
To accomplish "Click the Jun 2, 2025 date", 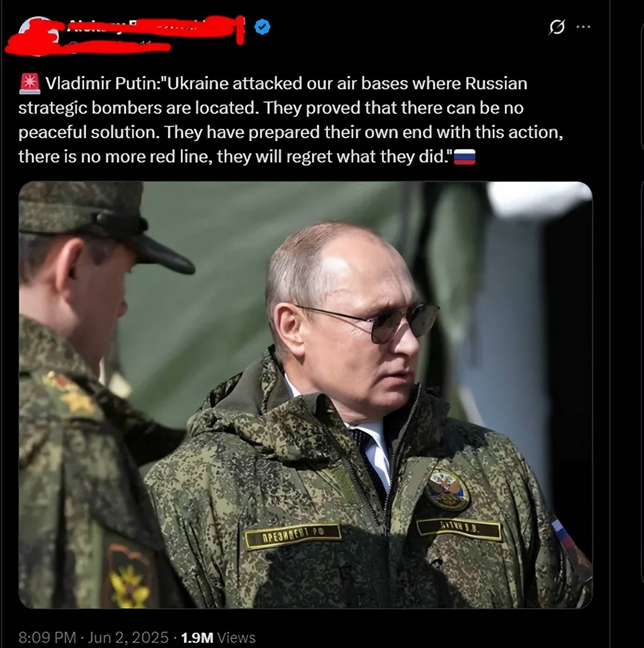I will point(128,637).
